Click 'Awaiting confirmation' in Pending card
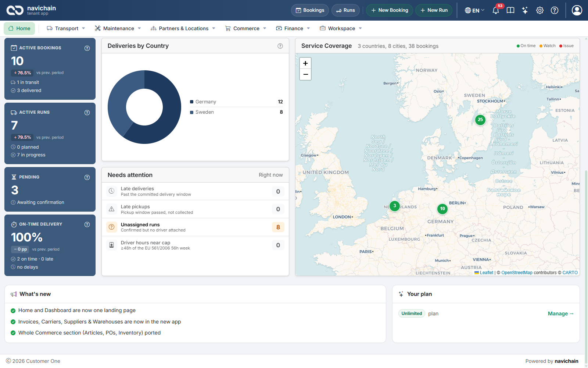This screenshot has height=368, width=588. tap(40, 202)
